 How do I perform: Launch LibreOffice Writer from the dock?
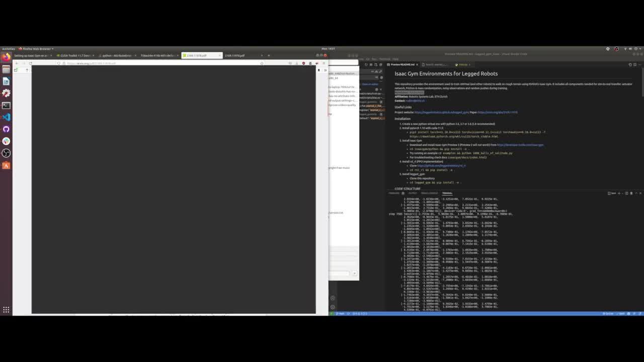pyautogui.click(x=6, y=81)
